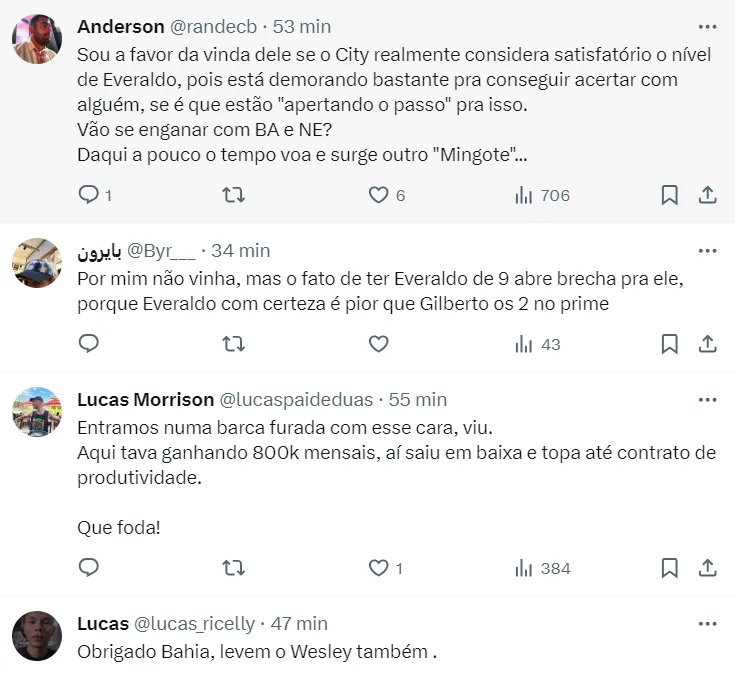The width and height of the screenshot is (735, 676).
Task: Like the tweet comparing Everaldo and Gilberto
Action: tap(379, 344)
